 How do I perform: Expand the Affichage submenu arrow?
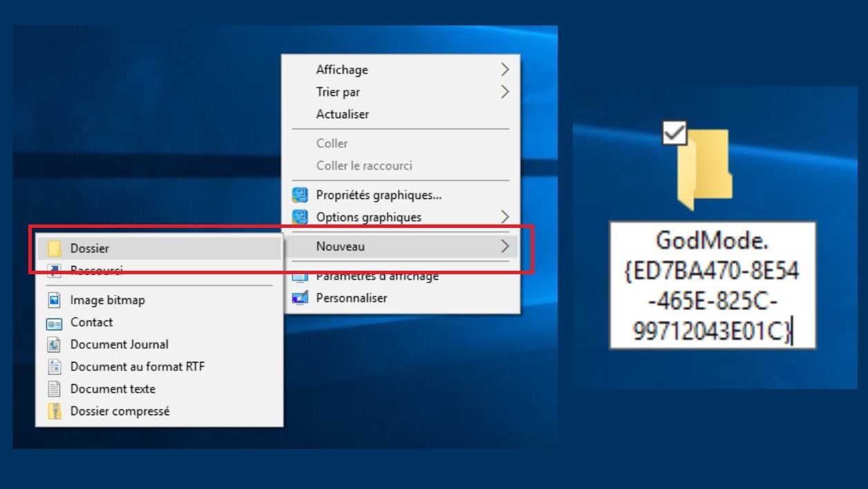pyautogui.click(x=504, y=70)
